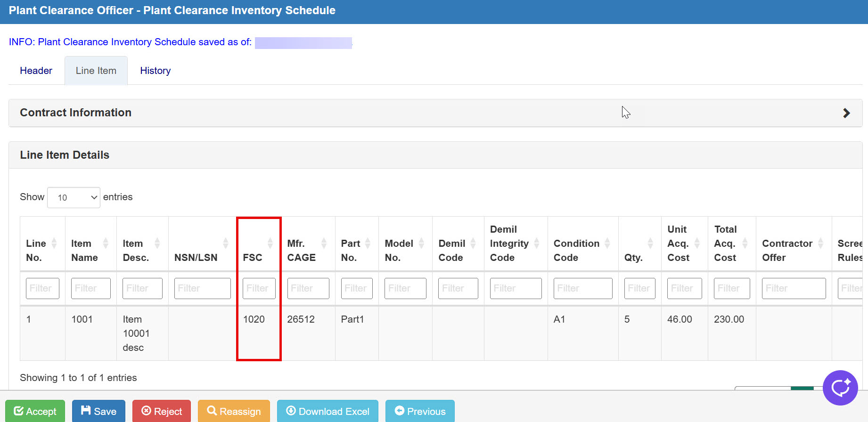Open the chat assistant bubble icon
The image size is (868, 422).
click(840, 388)
